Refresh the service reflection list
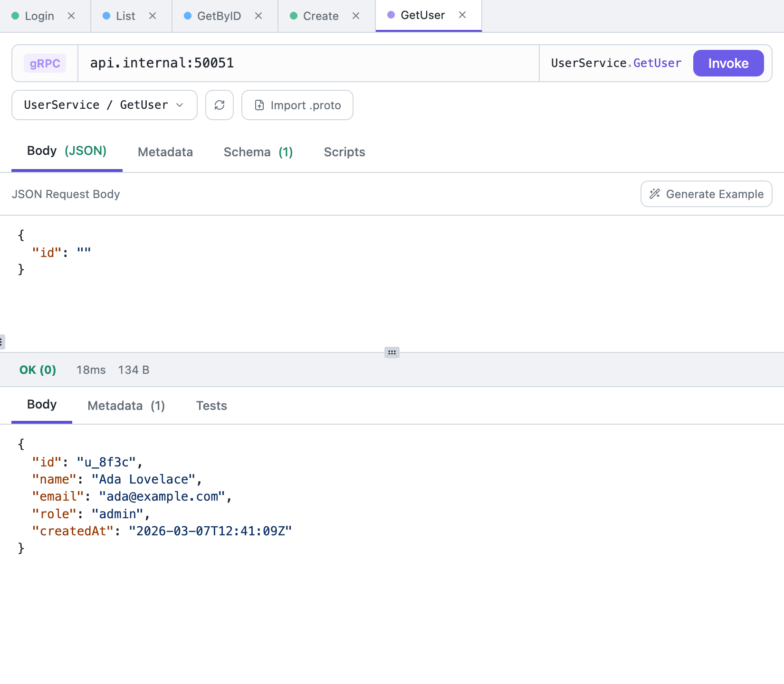 (220, 105)
